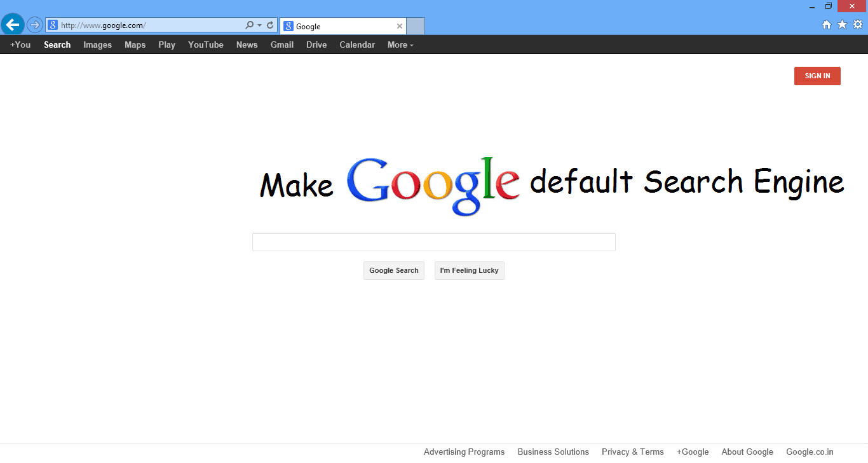
Task: Click the Google favicon in address bar
Action: pos(53,25)
